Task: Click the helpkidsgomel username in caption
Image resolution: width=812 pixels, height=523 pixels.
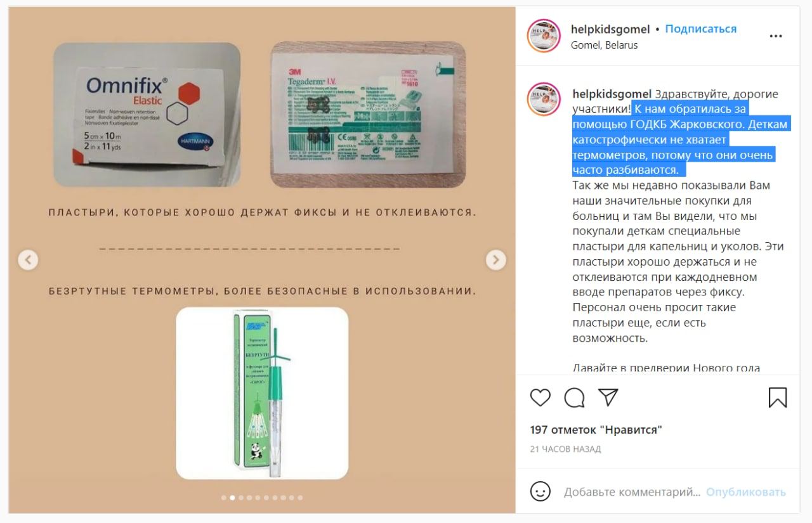Action: [611, 94]
